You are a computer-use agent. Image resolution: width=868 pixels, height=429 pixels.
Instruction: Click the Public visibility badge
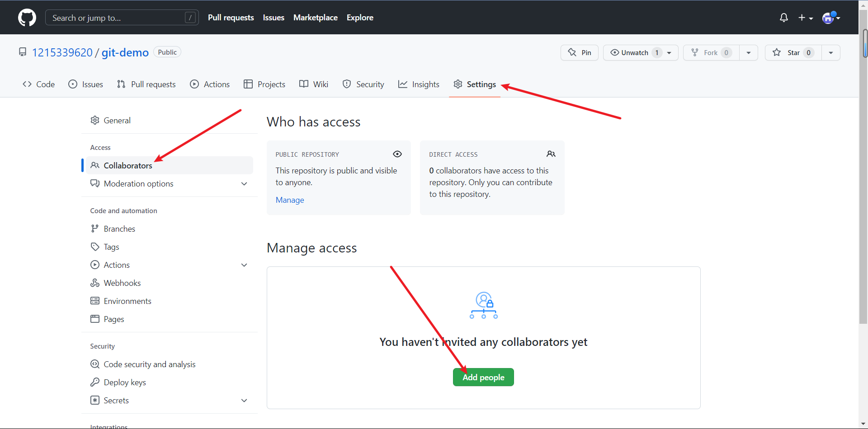pos(167,52)
